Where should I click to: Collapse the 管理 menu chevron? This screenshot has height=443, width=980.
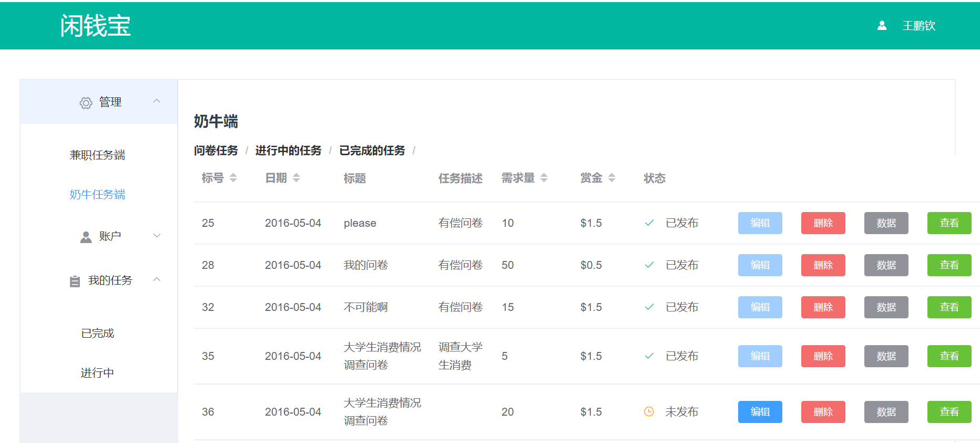click(157, 101)
